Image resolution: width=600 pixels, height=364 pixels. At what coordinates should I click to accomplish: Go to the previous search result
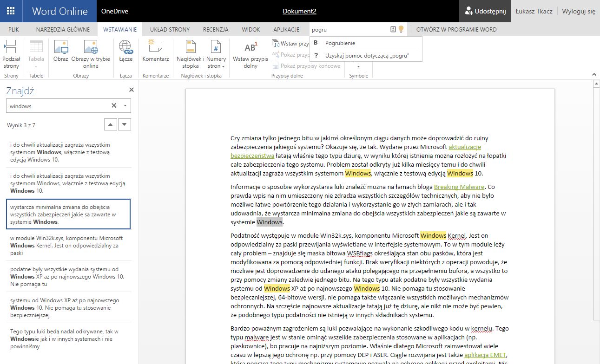110,124
